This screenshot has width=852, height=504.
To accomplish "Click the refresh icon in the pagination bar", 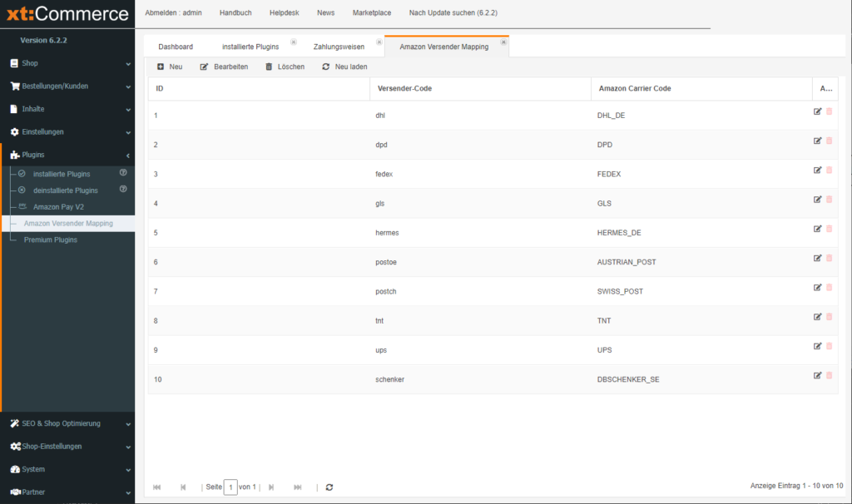I will 329,487.
